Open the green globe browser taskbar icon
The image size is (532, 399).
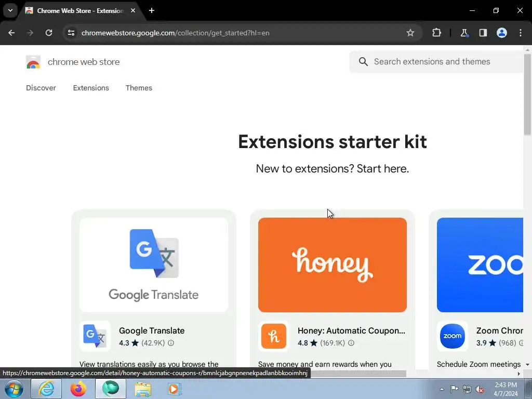click(x=111, y=389)
